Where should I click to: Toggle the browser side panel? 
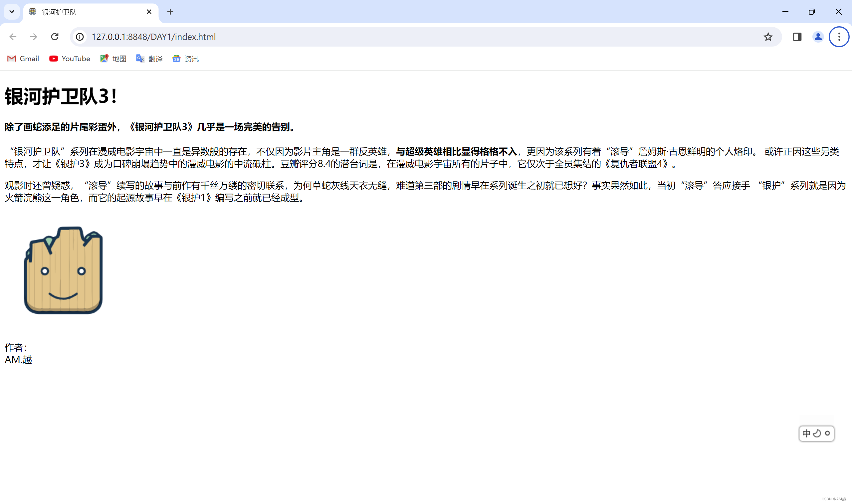[x=797, y=37]
